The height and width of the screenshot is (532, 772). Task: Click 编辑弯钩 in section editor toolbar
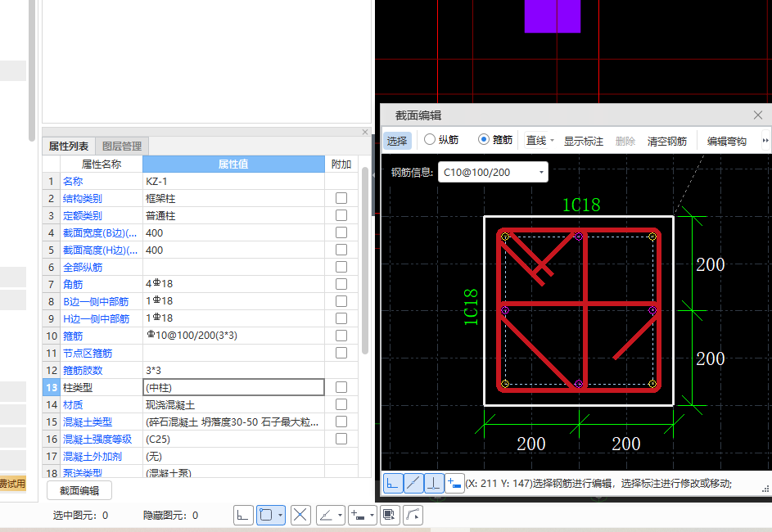coord(727,142)
